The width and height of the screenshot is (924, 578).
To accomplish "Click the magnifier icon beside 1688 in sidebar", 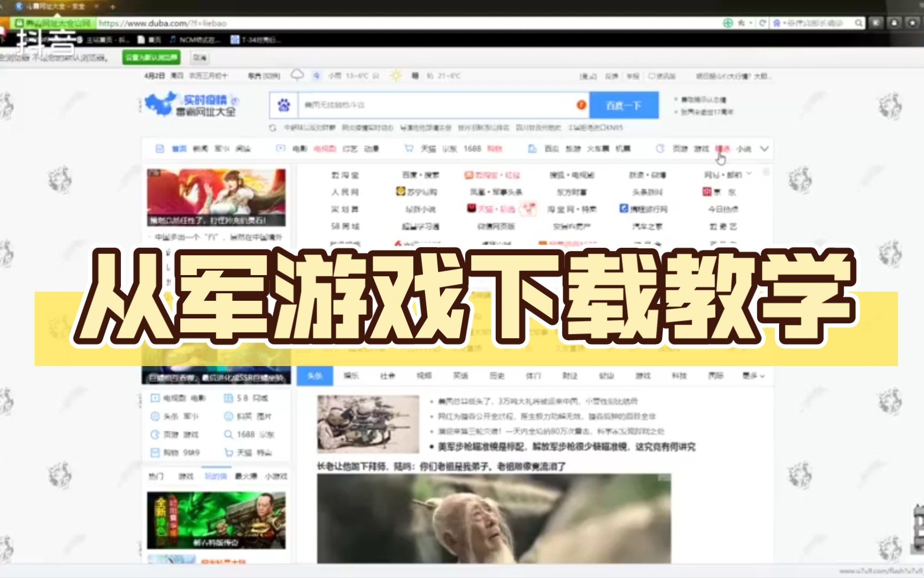I will coord(228,435).
